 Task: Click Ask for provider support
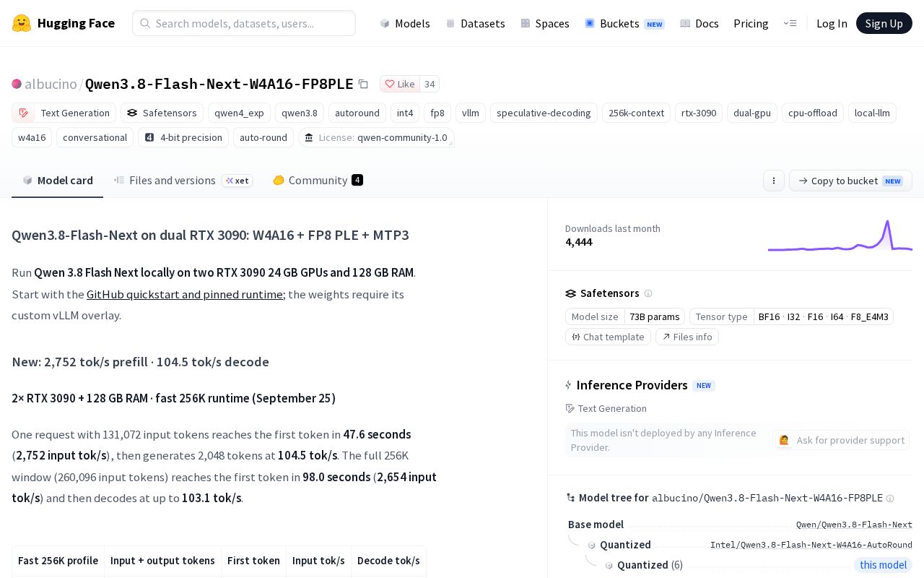pyautogui.click(x=841, y=440)
